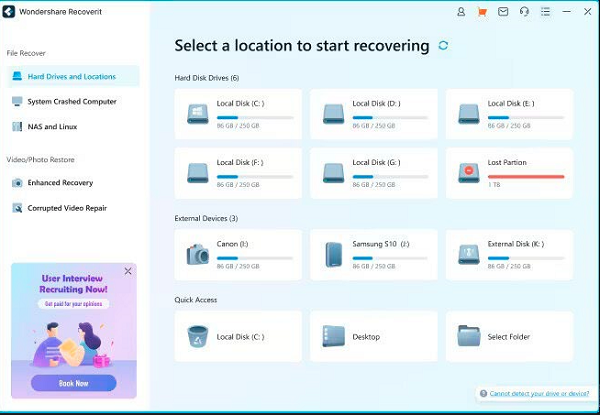
Task: Click the Local Disk (C:) usage bar under Hard Disk Drives
Action: coord(255,117)
